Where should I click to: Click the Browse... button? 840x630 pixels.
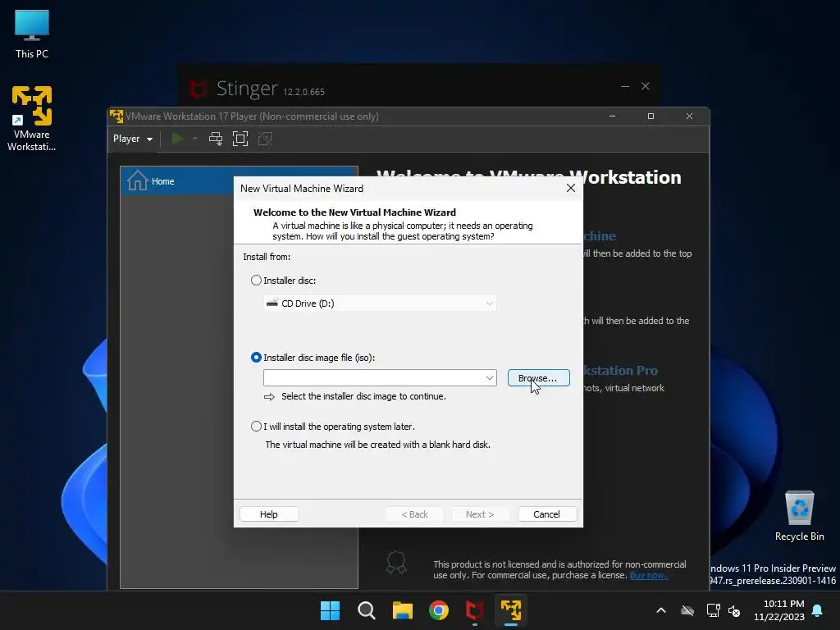pos(538,377)
